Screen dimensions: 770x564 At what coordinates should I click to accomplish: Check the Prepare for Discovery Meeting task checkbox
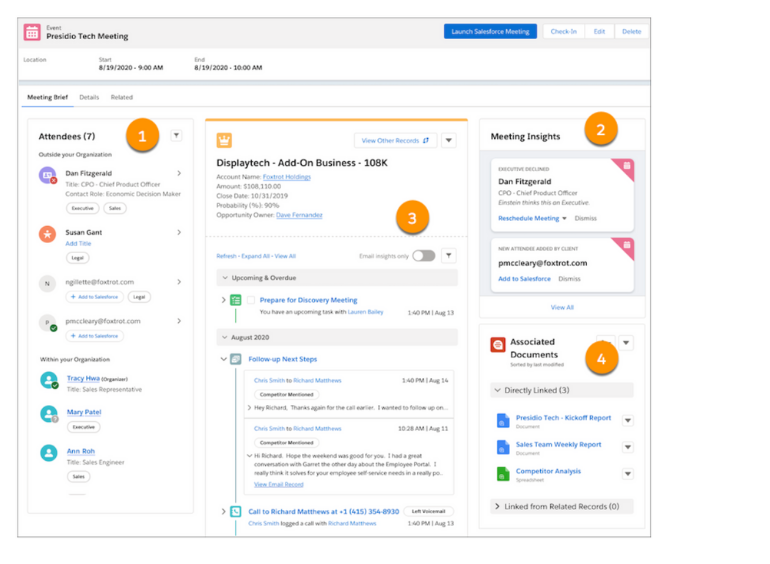pyautogui.click(x=251, y=300)
